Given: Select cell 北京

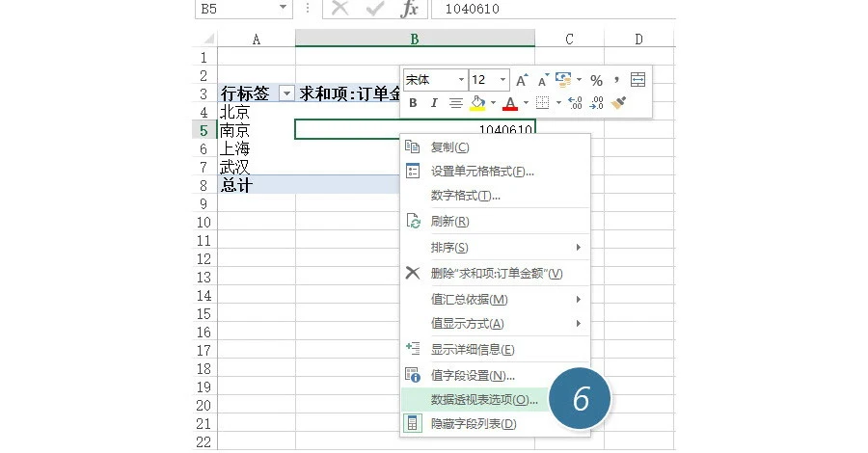Looking at the screenshot, I should (x=257, y=112).
